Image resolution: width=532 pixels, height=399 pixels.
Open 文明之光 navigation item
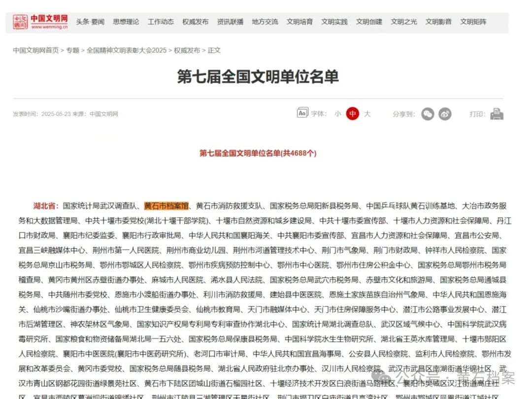(404, 22)
